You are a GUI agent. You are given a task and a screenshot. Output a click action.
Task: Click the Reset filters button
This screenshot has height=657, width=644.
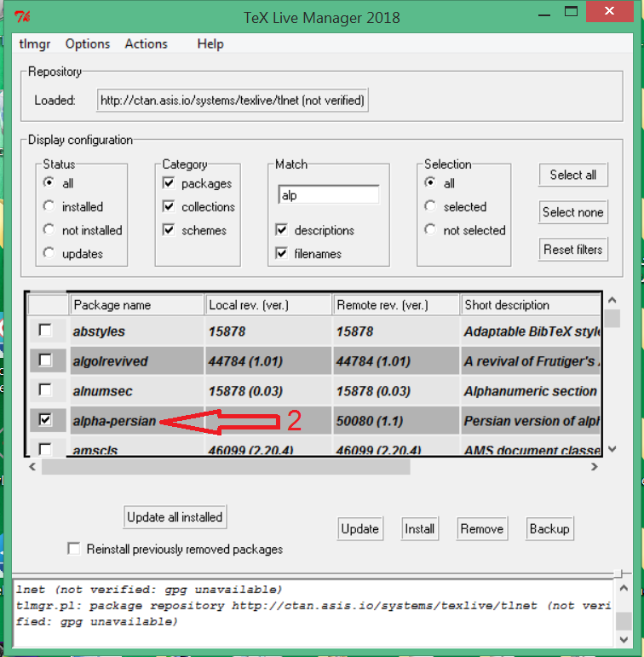(572, 250)
